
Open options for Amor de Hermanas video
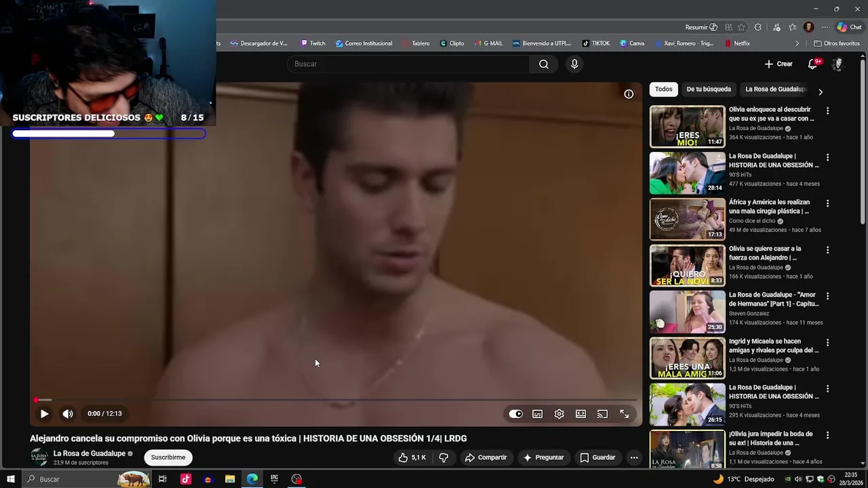coord(827,296)
